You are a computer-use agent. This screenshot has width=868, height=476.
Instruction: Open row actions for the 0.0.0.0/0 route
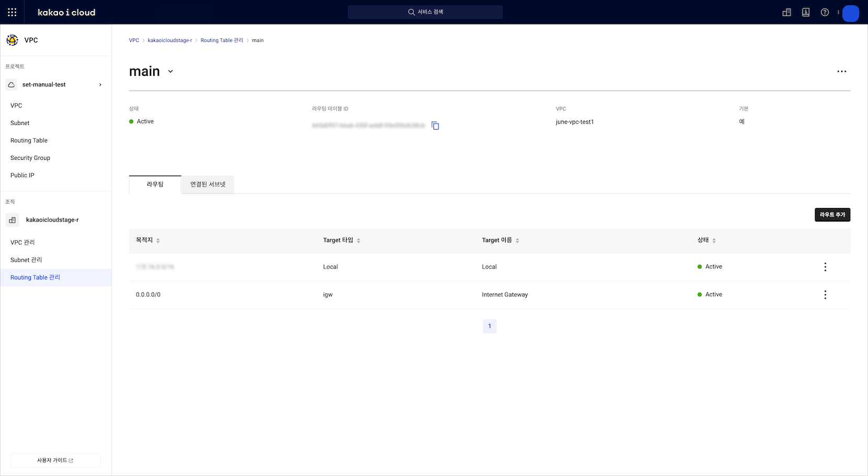click(x=825, y=295)
